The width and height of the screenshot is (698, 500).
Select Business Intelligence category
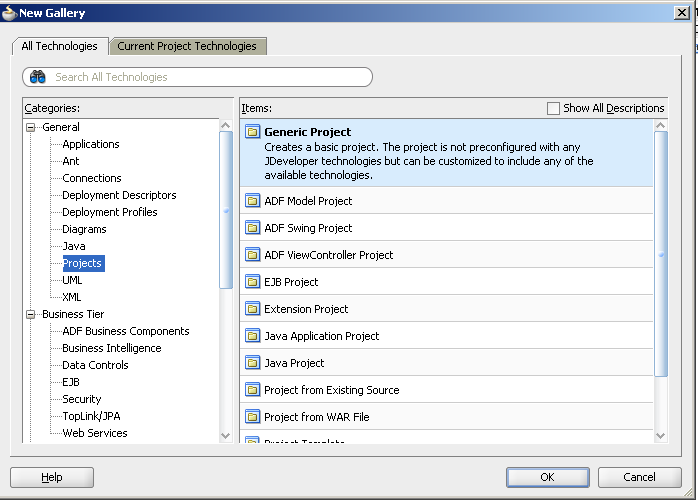pyautogui.click(x=112, y=348)
